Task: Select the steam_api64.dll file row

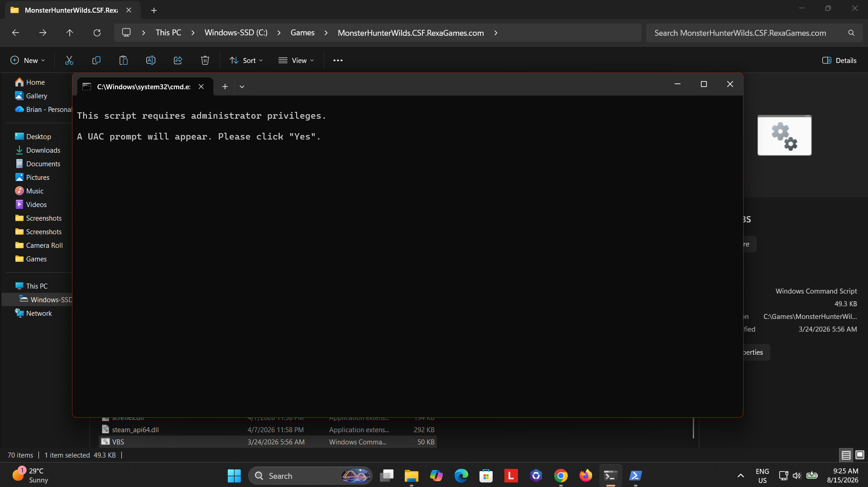Action: (268, 429)
